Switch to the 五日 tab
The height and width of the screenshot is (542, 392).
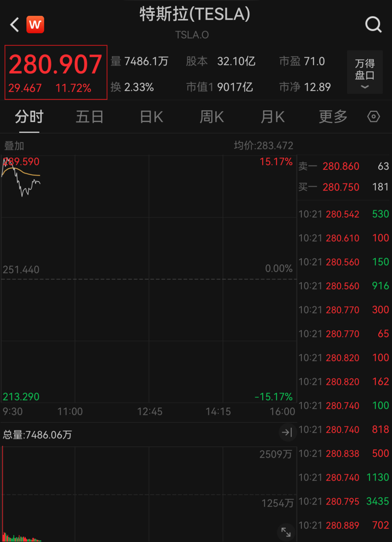[x=90, y=117]
